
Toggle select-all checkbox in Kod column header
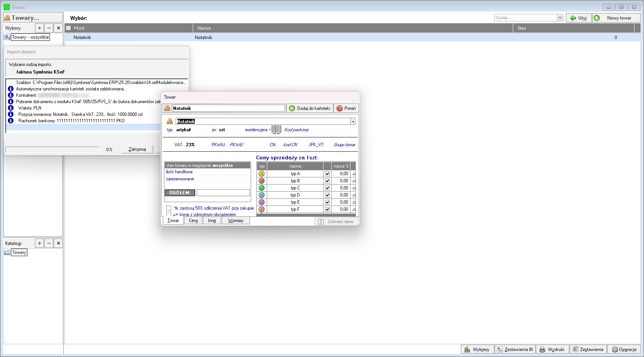[x=68, y=28]
